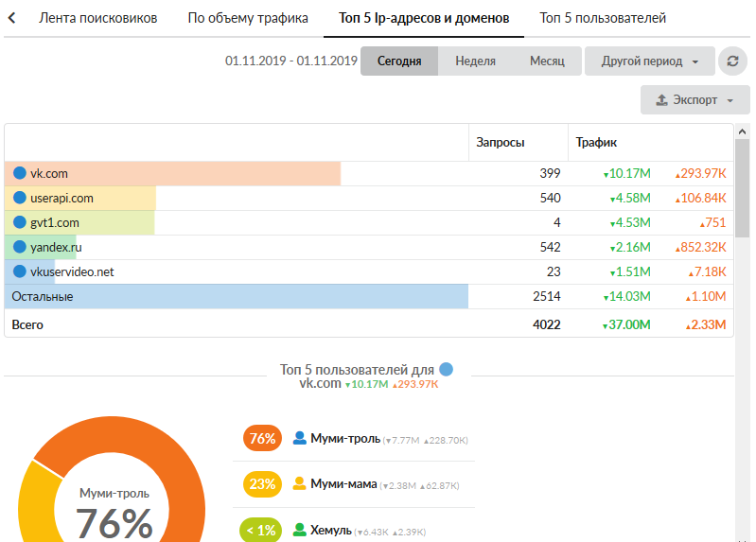This screenshot has width=756, height=542.
Task: Go to Топ 5 пользователей tab
Action: [603, 18]
